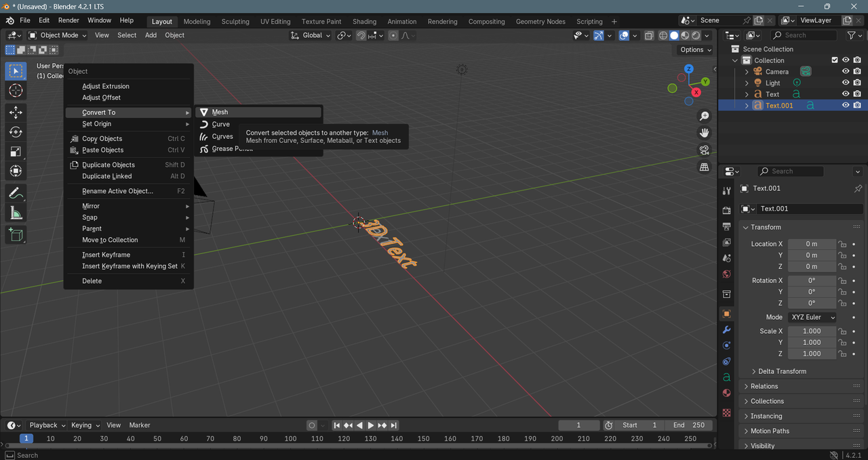Open the Render properties tab
This screenshot has height=460, width=868.
click(726, 210)
